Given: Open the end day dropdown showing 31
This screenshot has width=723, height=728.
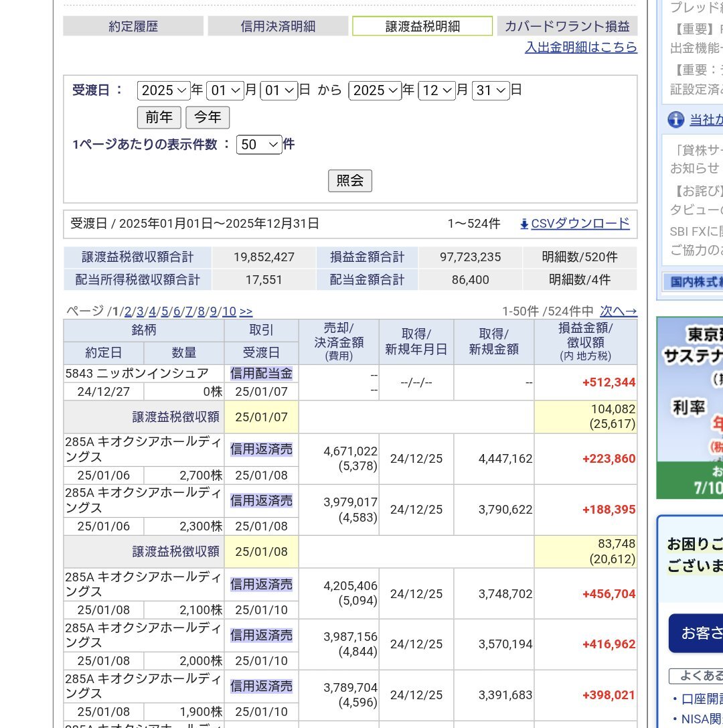Looking at the screenshot, I should point(491,90).
